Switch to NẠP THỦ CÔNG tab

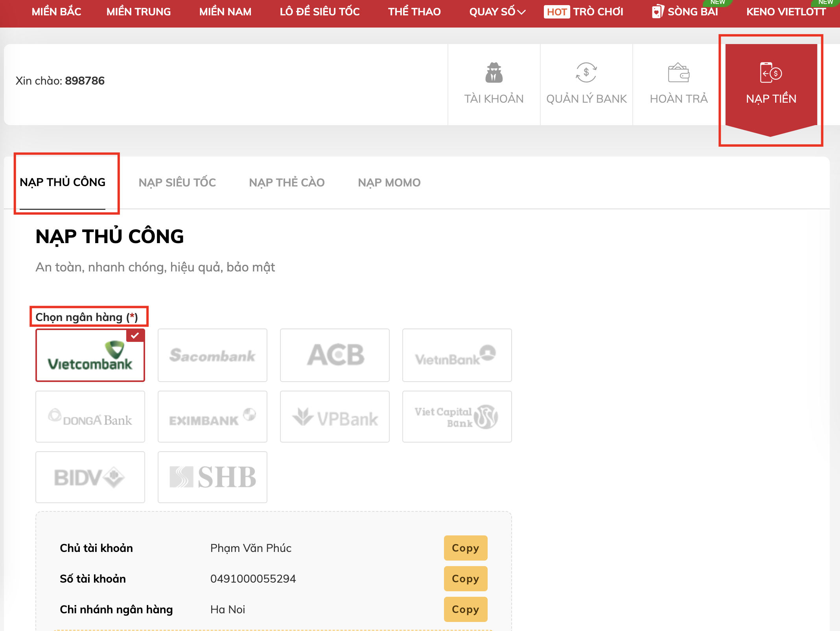[x=63, y=182]
